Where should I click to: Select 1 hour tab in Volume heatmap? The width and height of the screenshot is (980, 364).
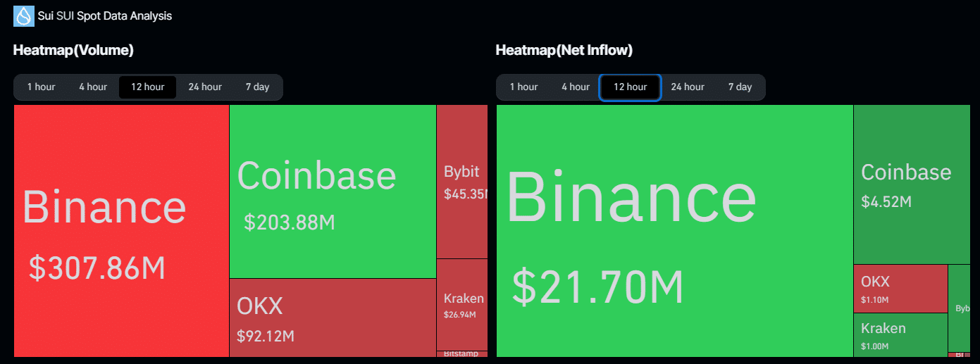click(x=41, y=87)
